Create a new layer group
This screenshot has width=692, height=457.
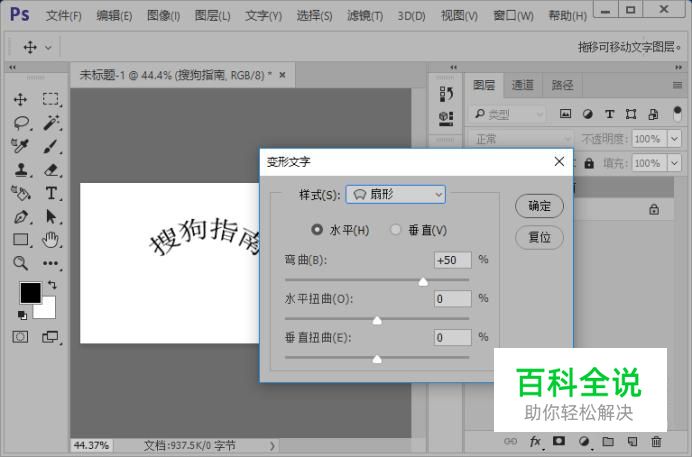[608, 441]
